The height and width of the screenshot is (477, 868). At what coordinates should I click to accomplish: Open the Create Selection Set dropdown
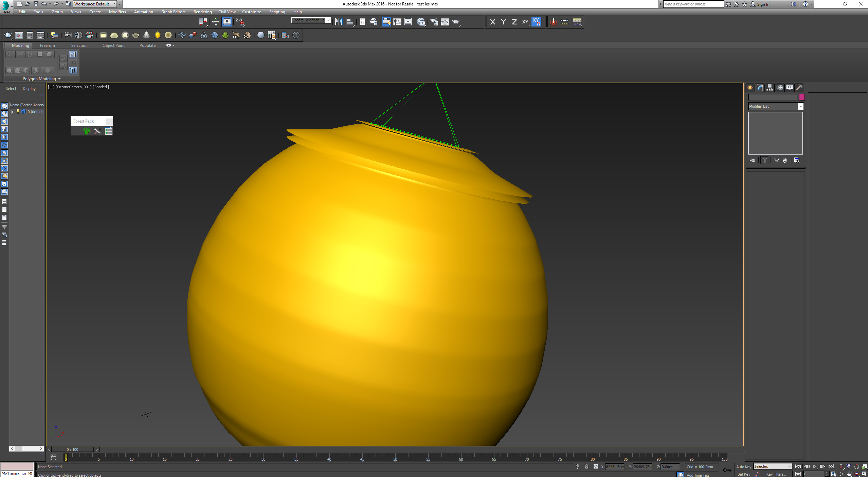point(328,20)
